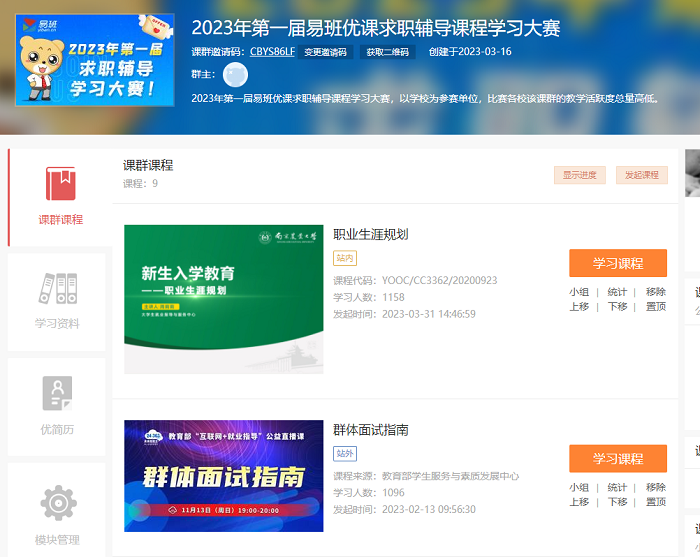
Task: Open the 学习资料 binders icon
Action: [58, 288]
